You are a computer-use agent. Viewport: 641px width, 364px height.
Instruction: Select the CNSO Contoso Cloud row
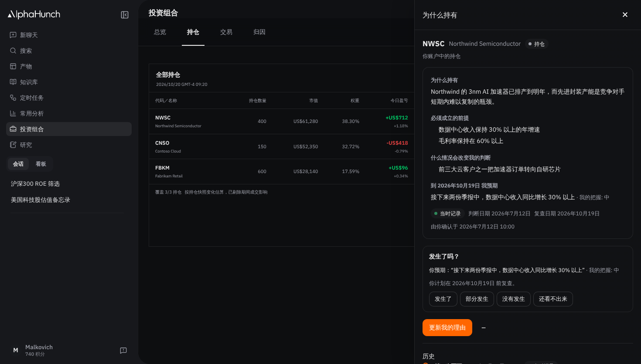click(282, 146)
